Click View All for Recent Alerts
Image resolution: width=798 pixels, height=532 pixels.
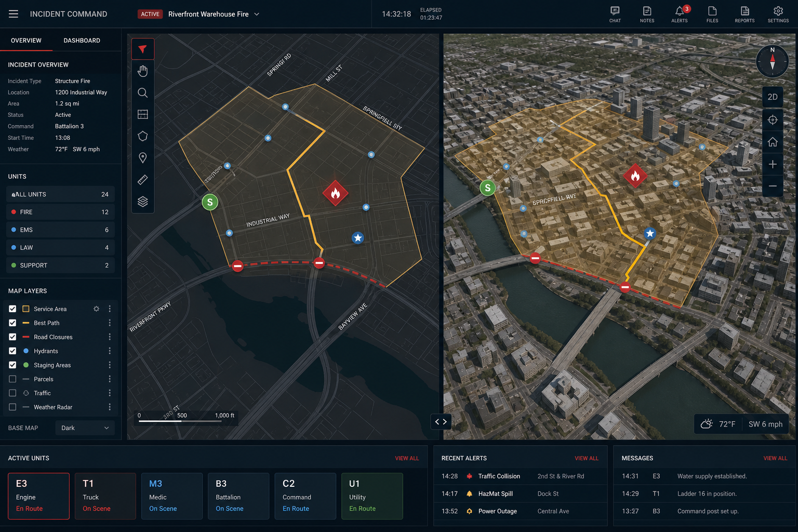(587, 458)
